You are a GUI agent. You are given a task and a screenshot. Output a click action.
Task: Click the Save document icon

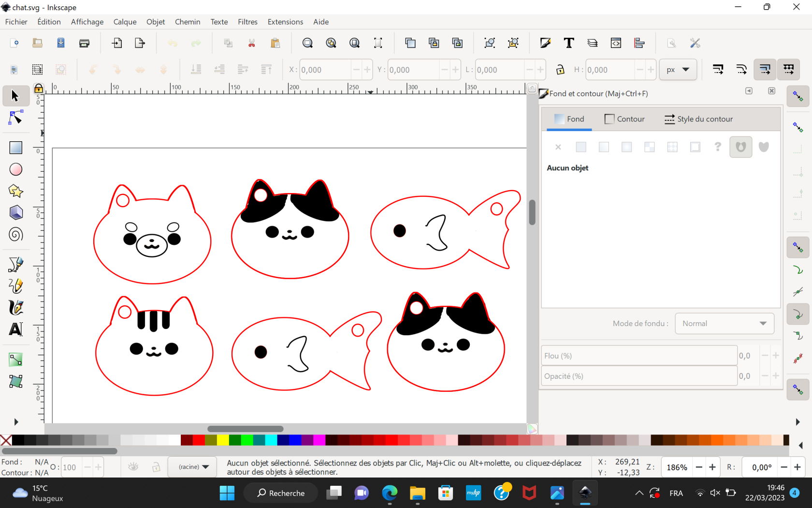pyautogui.click(x=61, y=43)
